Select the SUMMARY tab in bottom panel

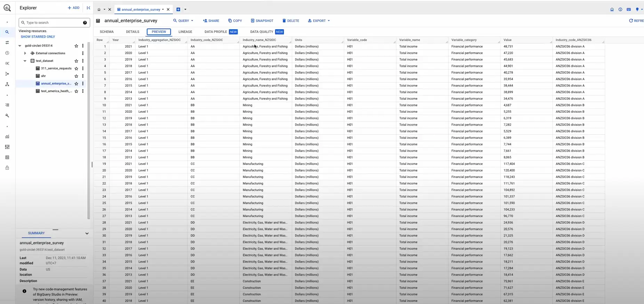(x=37, y=233)
